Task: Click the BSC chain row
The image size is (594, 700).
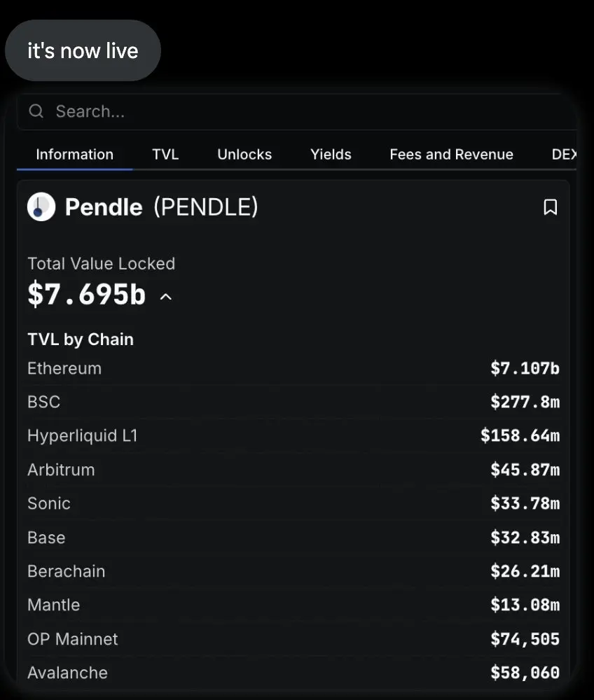Action: [x=293, y=402]
